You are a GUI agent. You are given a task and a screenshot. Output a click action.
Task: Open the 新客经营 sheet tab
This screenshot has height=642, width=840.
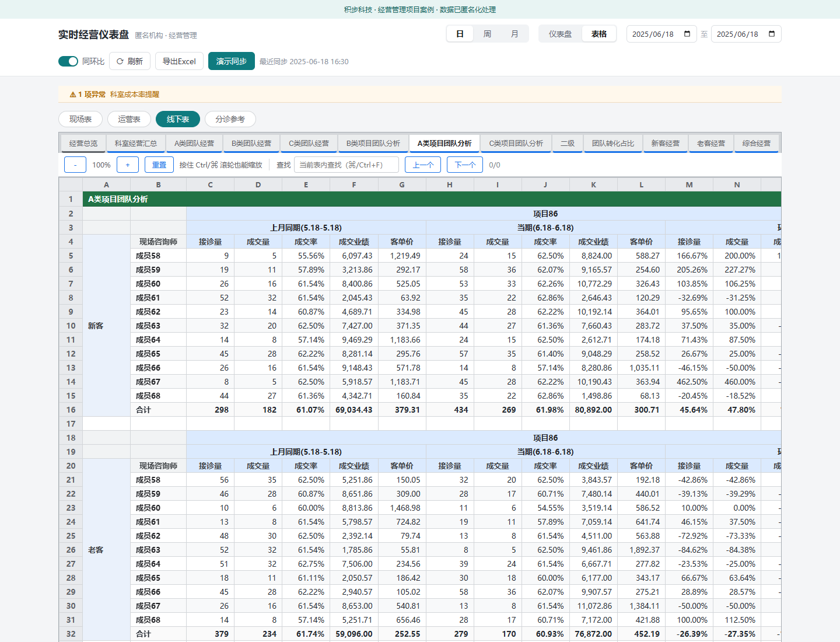click(x=666, y=144)
